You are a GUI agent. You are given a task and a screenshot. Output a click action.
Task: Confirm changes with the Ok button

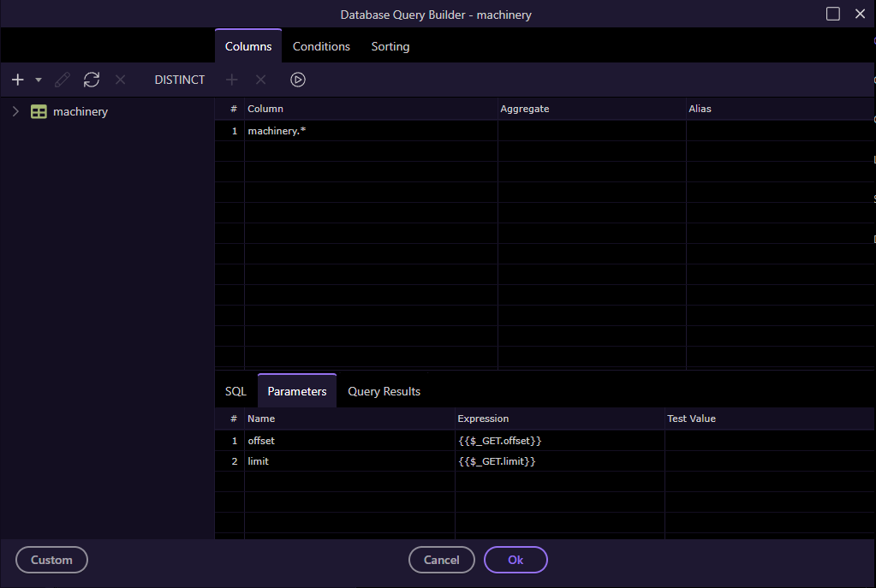[515, 560]
